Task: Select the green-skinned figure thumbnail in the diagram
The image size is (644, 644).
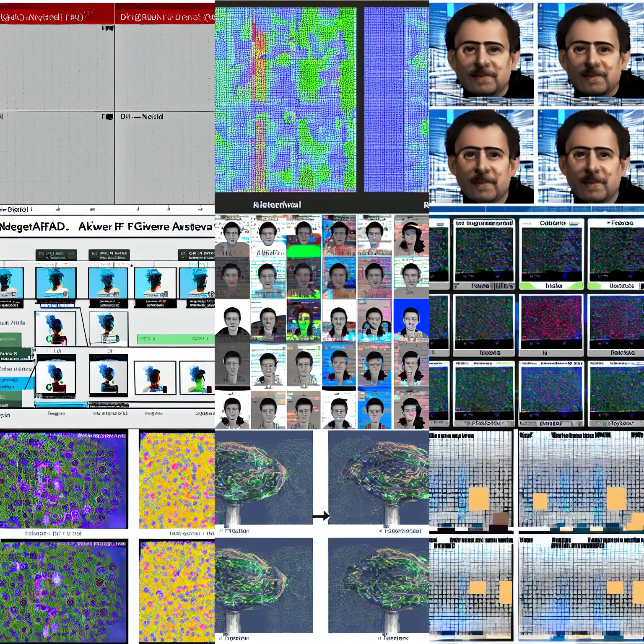Action: coord(197,378)
